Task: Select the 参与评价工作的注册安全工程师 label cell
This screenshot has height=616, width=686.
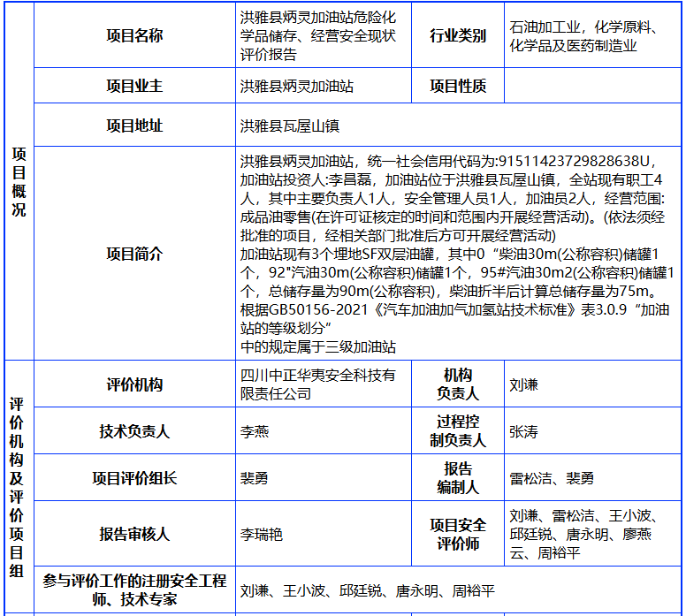Action: pyautogui.click(x=134, y=589)
